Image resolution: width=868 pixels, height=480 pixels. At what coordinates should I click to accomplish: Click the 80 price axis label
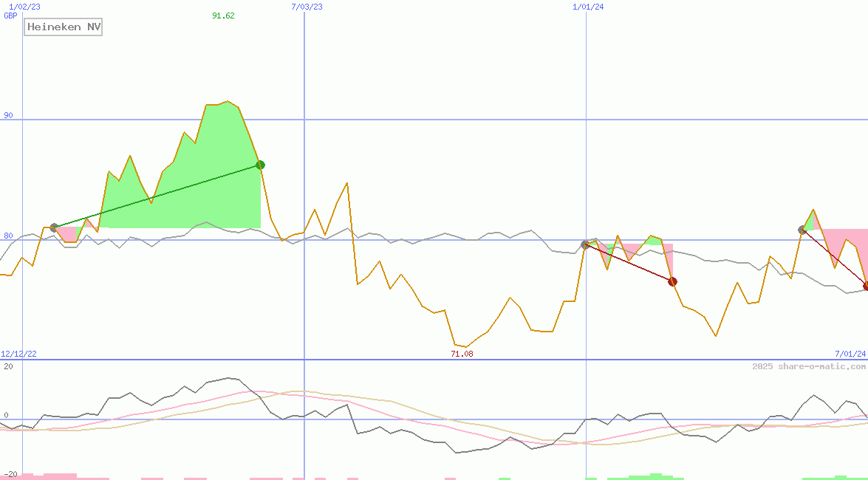click(8, 236)
